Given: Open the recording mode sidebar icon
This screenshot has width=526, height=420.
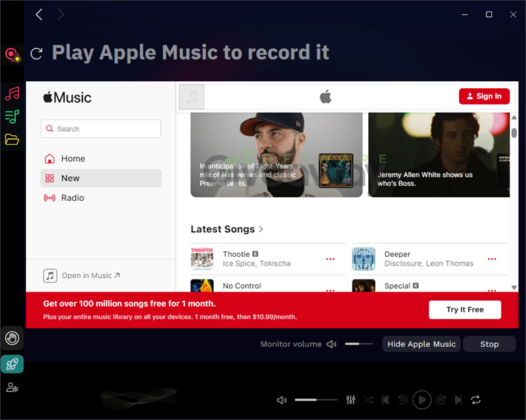Looking at the screenshot, I should click(x=12, y=55).
